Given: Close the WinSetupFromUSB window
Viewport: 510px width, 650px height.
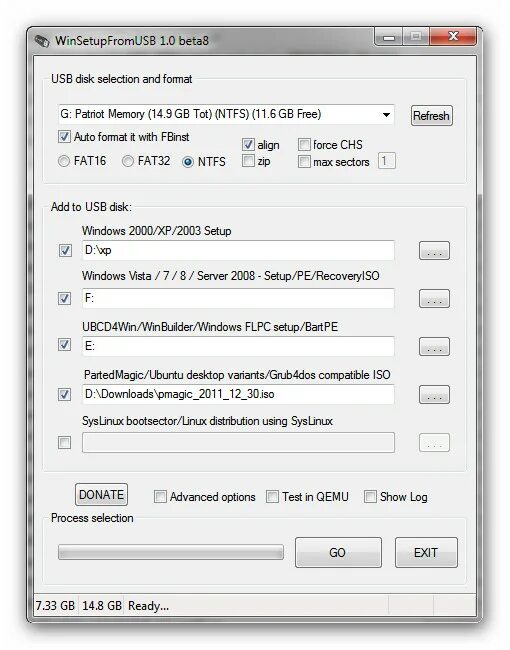Looking at the screenshot, I should click(453, 37).
